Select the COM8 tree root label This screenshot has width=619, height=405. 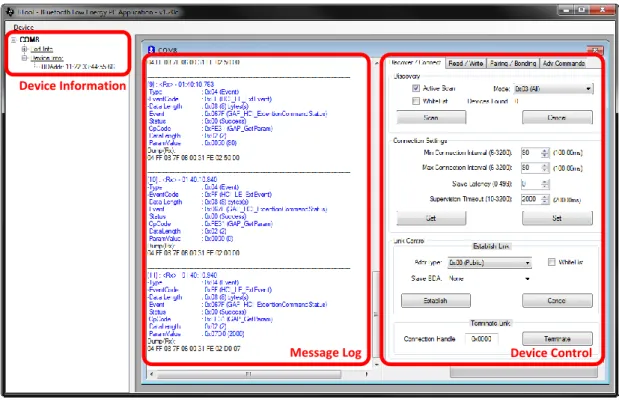pyautogui.click(x=29, y=39)
